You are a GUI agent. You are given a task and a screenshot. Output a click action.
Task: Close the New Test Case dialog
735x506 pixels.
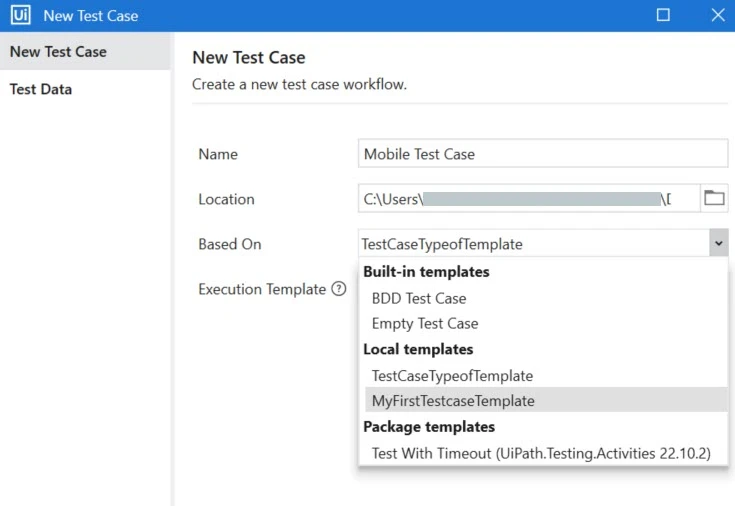[718, 15]
